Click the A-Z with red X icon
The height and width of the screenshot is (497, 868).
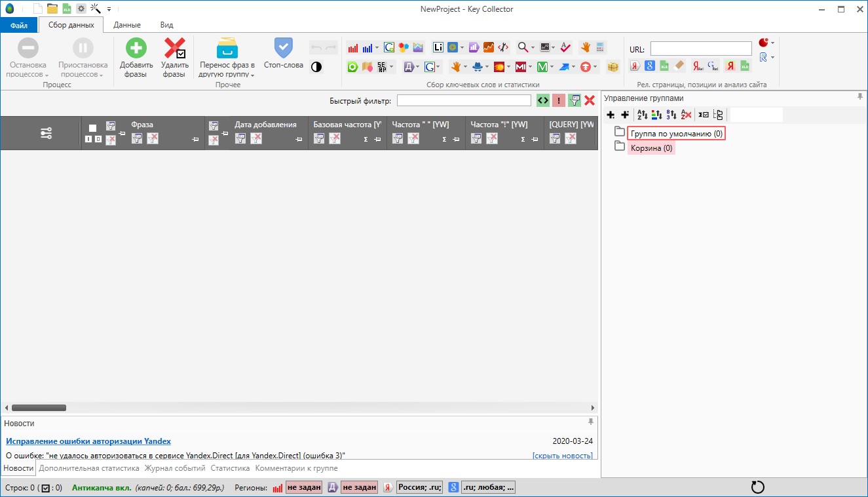point(686,115)
